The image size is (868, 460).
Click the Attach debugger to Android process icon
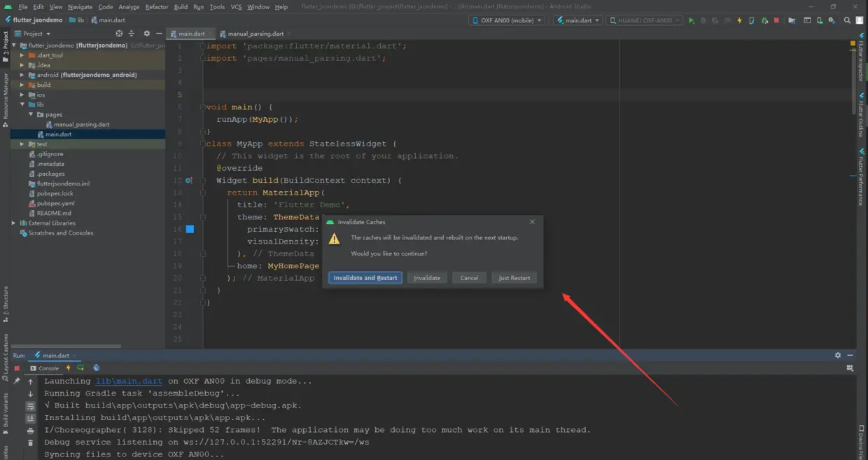pyautogui.click(x=764, y=21)
